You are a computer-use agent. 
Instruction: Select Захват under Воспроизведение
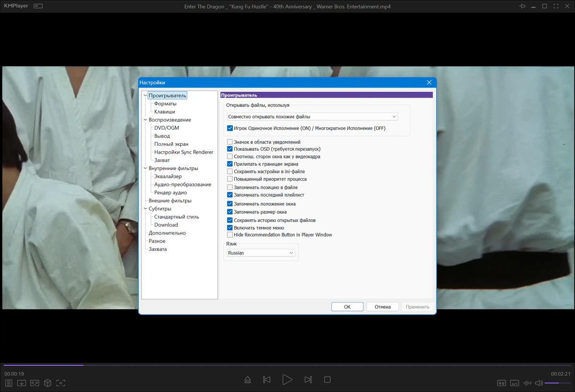coord(162,160)
